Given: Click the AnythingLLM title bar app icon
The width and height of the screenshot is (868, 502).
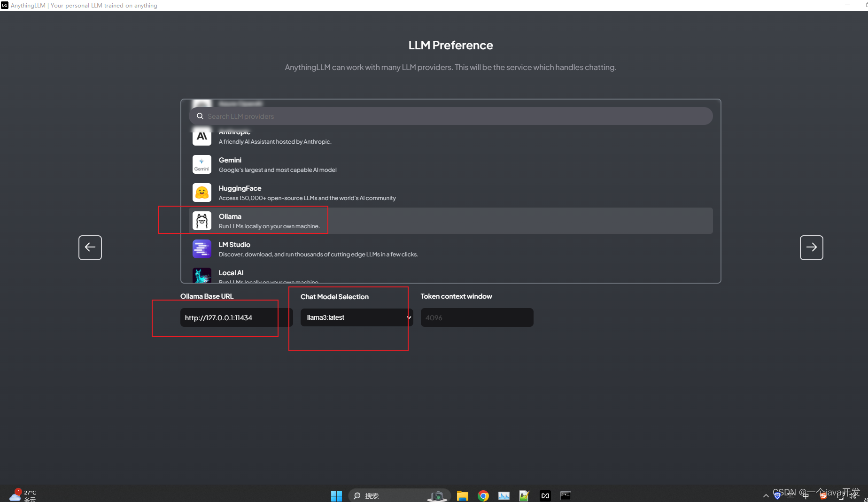Looking at the screenshot, I should [x=5, y=5].
